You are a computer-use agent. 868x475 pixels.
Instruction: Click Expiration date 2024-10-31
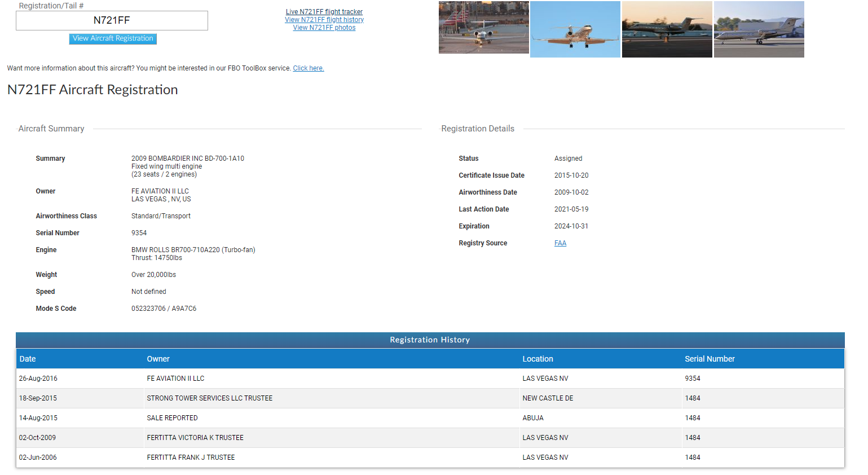point(571,226)
